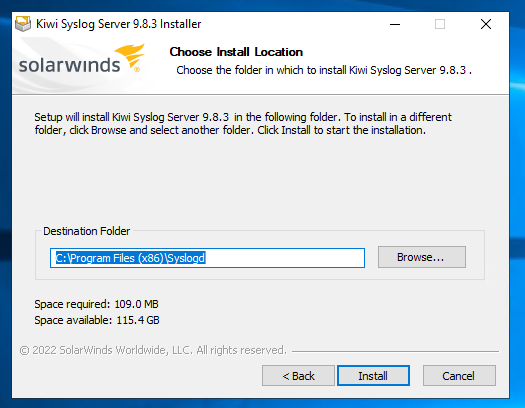The image size is (525, 408).
Task: Click the Install button
Action: click(373, 376)
